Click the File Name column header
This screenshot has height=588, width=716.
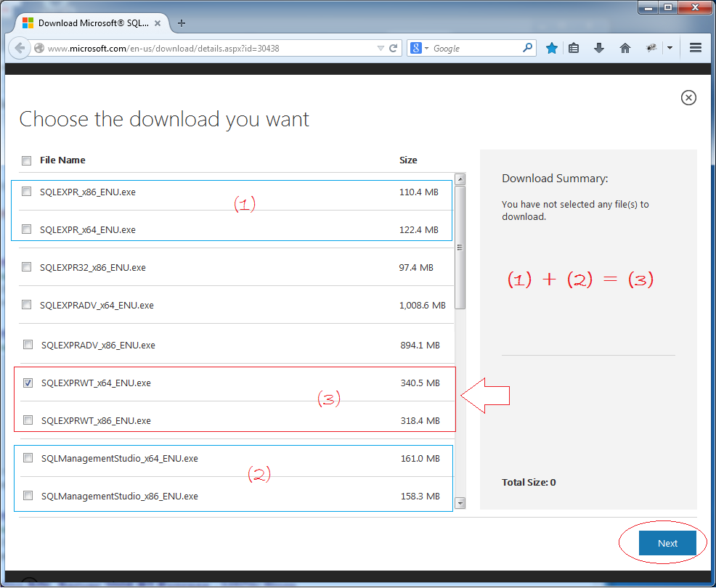(x=62, y=160)
